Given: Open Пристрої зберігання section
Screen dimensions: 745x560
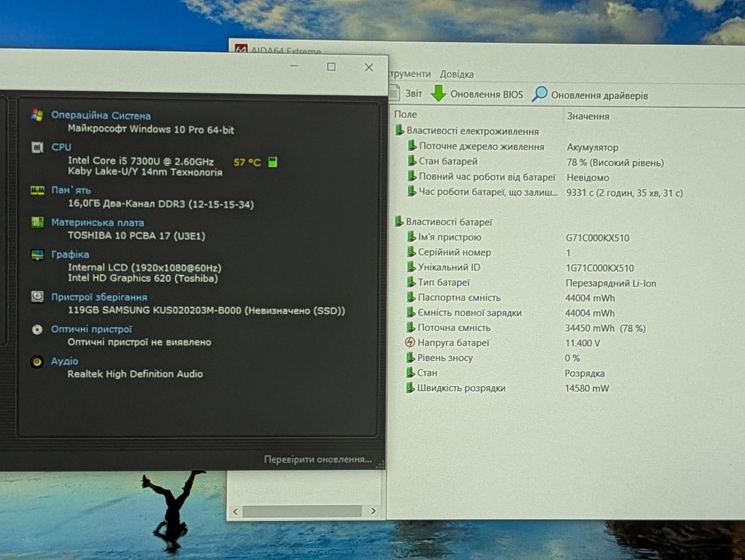Looking at the screenshot, I should pyautogui.click(x=99, y=297).
